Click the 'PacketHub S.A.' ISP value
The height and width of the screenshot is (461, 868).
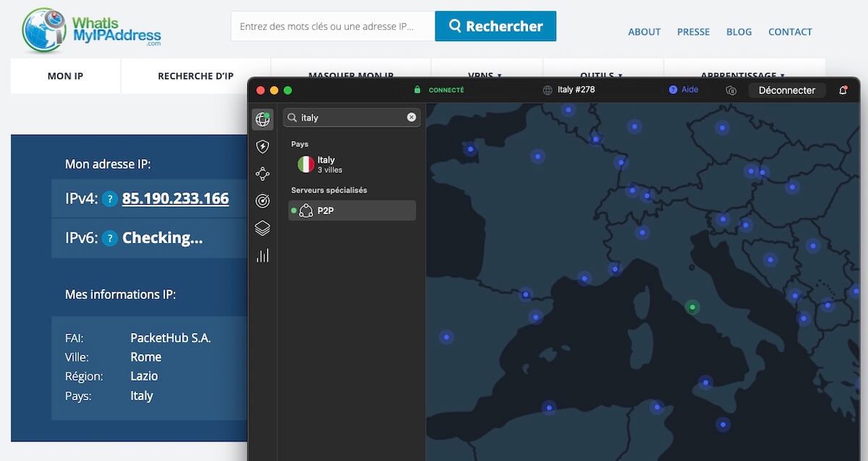tap(171, 338)
